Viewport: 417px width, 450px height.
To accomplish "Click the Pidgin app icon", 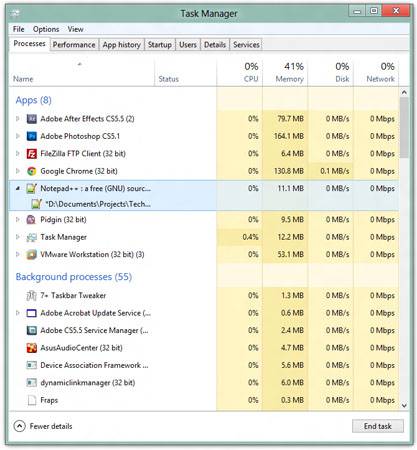I will pos(32,220).
